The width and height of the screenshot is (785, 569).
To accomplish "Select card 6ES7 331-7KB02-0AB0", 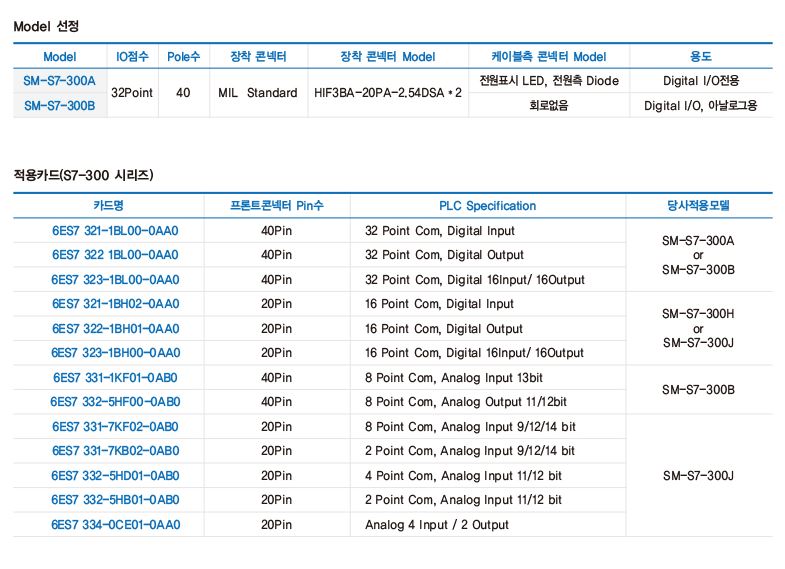I will pyautogui.click(x=116, y=451).
